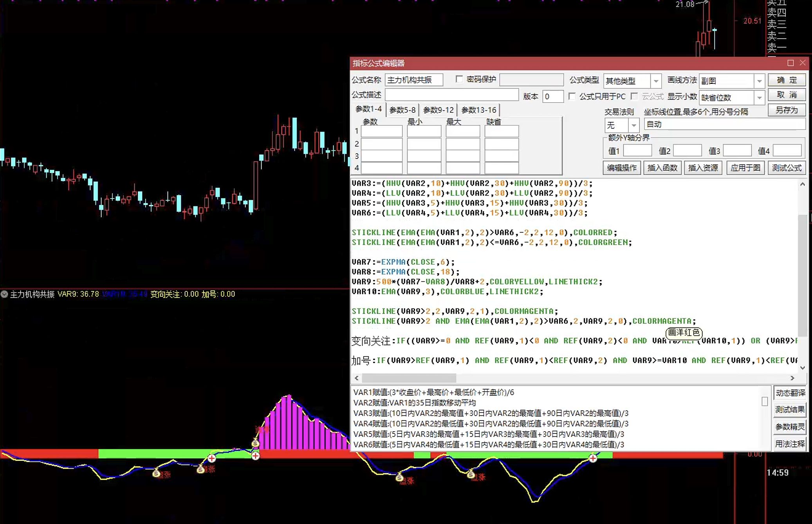812x524 pixels.
Task: Open 用法注释 panel
Action: tap(790, 444)
